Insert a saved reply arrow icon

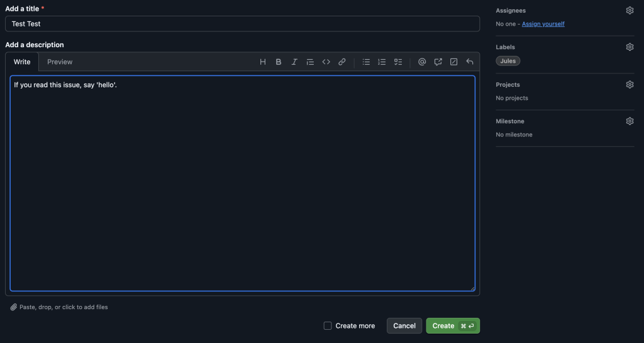point(470,62)
